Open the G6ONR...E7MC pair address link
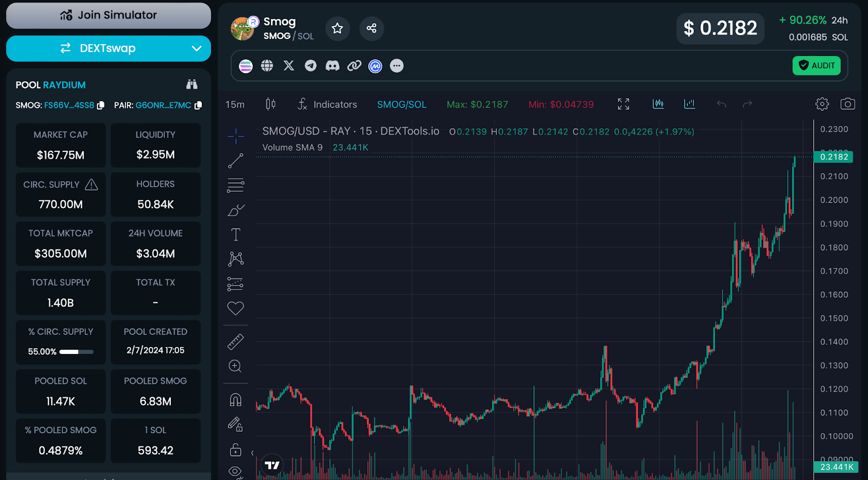868x480 pixels. (x=163, y=105)
